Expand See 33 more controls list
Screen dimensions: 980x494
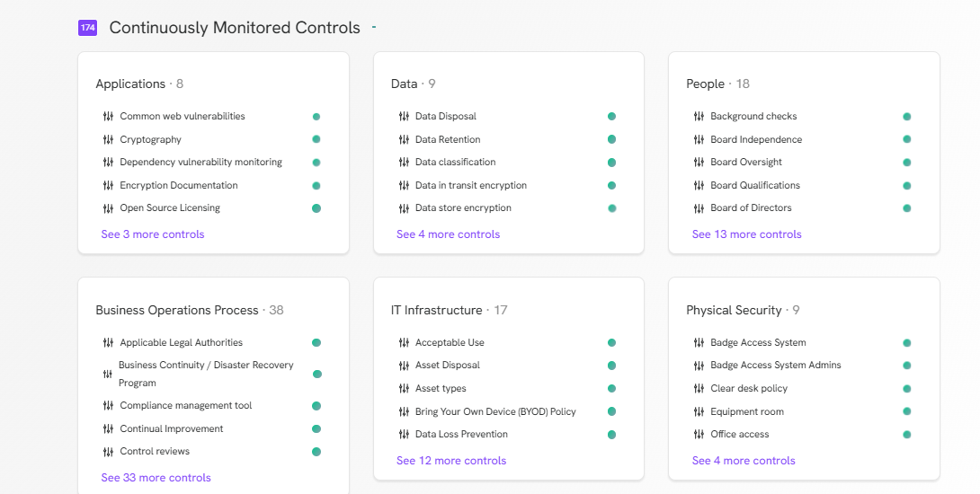pos(156,478)
